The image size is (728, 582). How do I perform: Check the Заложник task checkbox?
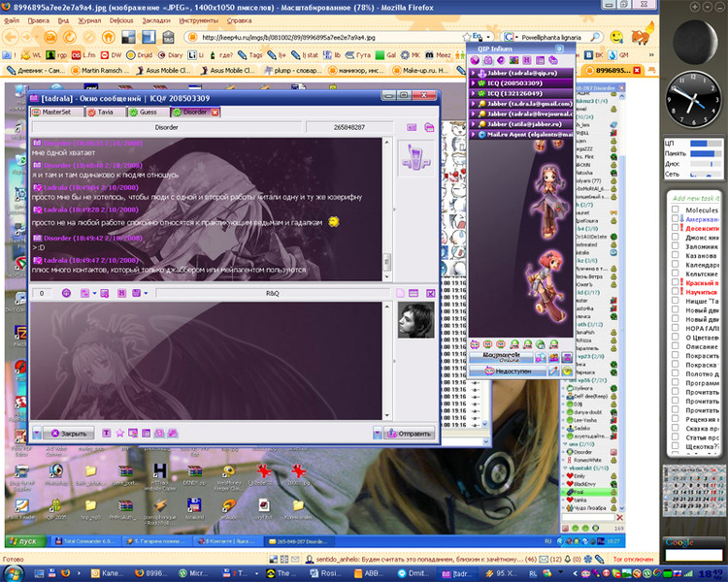click(675, 246)
